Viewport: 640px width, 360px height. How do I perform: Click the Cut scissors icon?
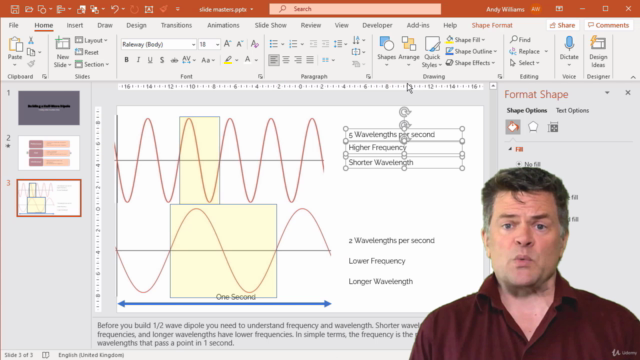tap(31, 40)
